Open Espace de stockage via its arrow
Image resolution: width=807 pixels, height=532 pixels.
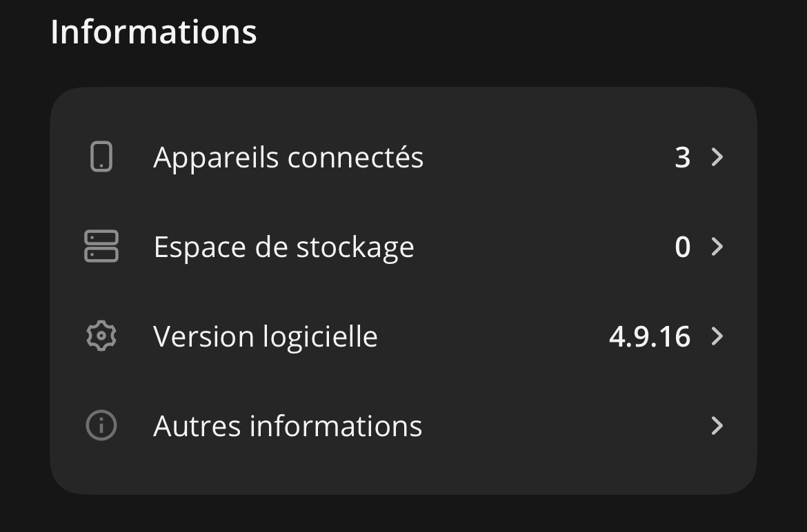(x=717, y=247)
